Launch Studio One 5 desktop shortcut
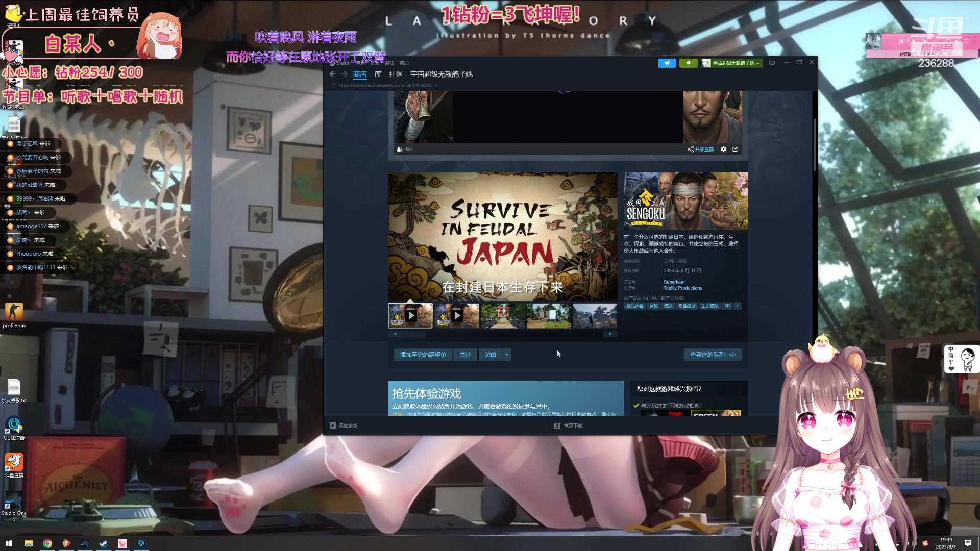980x551 pixels. click(14, 506)
